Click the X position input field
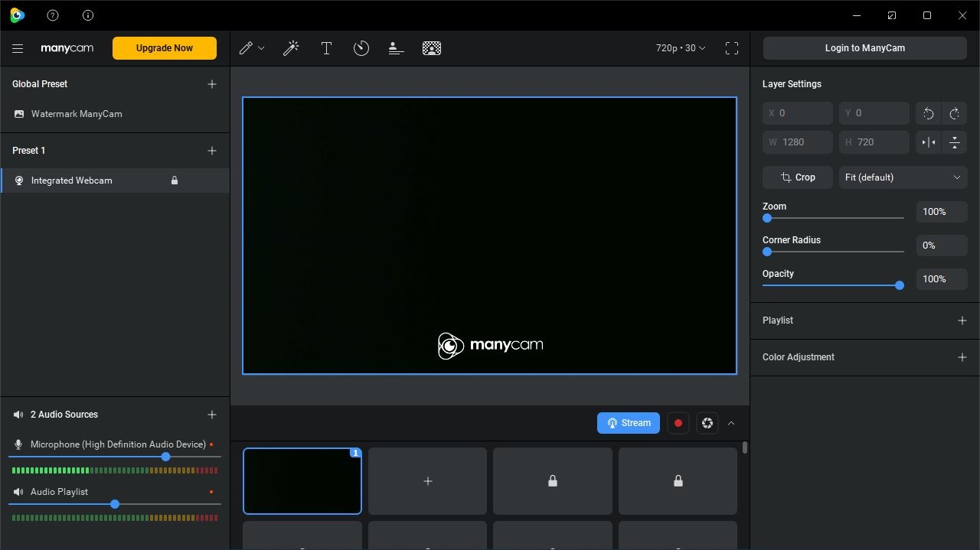Image resolution: width=980 pixels, height=550 pixels. click(x=798, y=113)
